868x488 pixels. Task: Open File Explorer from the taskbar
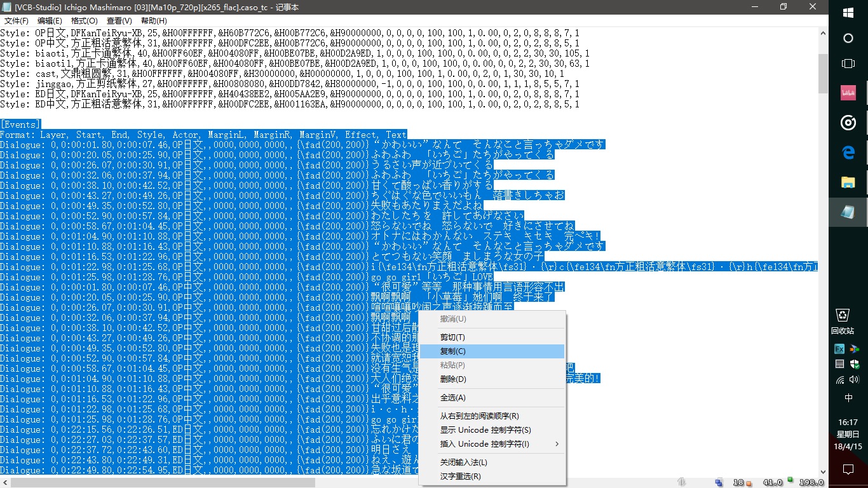(848, 182)
